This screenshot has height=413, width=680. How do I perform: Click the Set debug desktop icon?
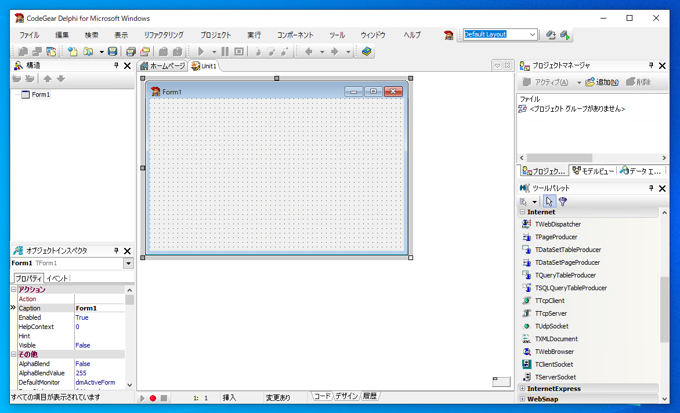(565, 35)
